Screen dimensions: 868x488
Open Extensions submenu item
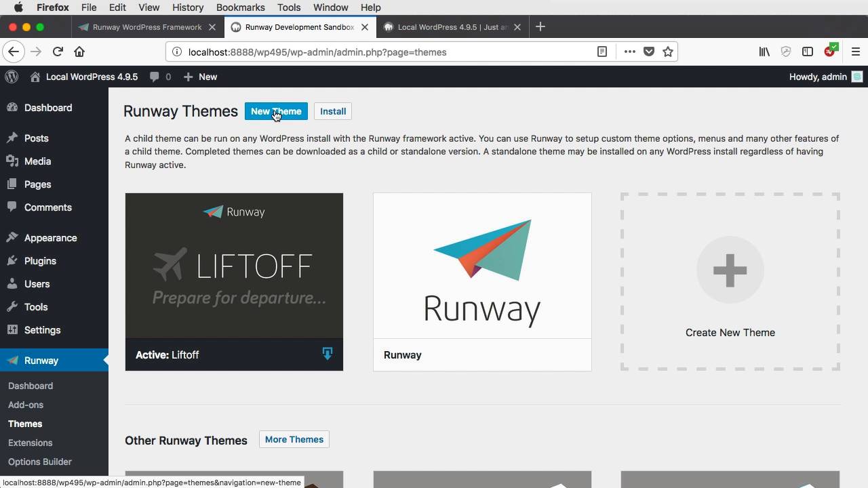click(x=30, y=443)
